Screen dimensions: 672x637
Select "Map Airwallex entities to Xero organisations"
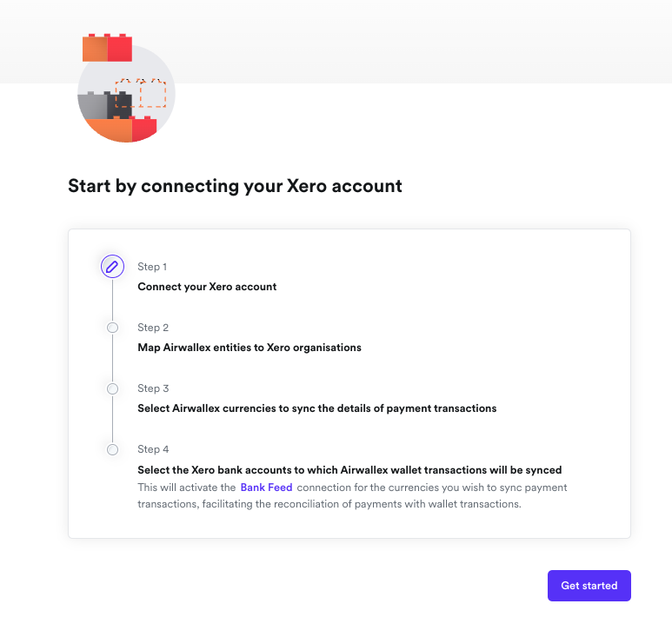(x=250, y=348)
